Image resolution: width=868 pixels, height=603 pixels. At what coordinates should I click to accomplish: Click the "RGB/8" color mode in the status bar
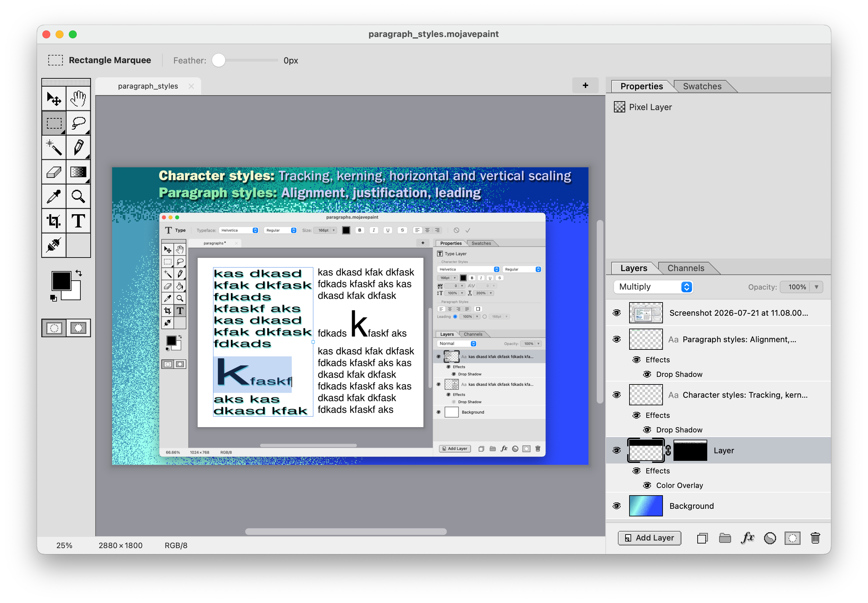[x=176, y=545]
